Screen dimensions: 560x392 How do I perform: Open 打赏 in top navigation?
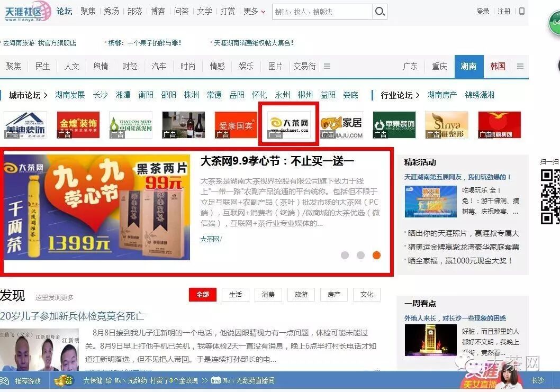(228, 12)
